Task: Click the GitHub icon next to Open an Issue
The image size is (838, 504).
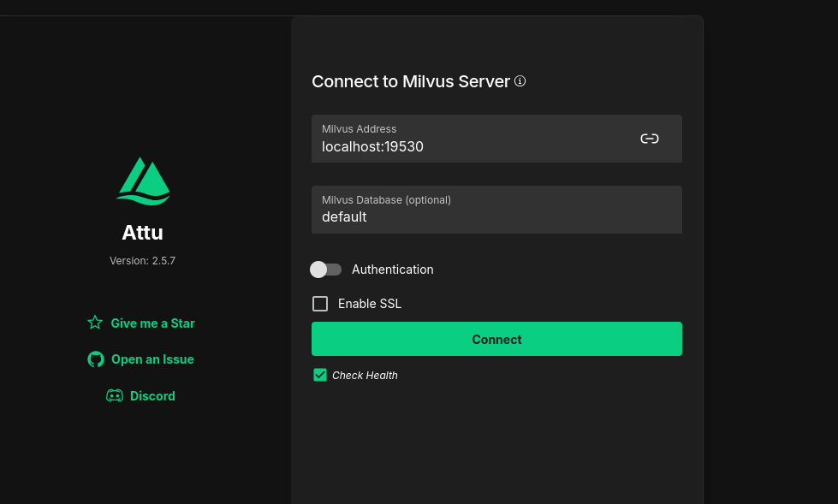Action: point(96,359)
